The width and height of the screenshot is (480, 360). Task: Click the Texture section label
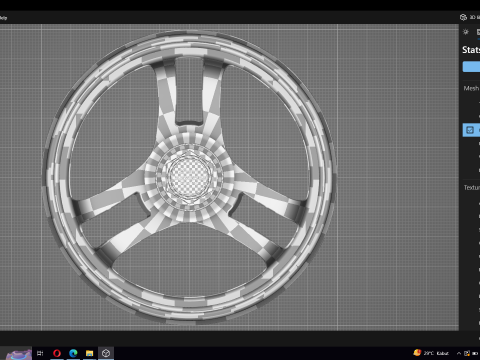coord(472,188)
